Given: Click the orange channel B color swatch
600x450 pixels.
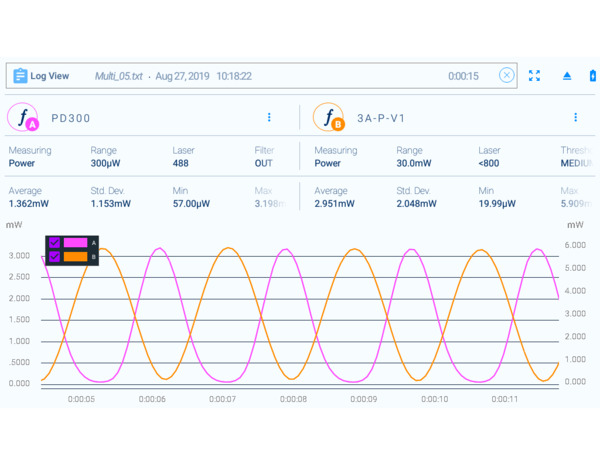Looking at the screenshot, I should [75, 257].
